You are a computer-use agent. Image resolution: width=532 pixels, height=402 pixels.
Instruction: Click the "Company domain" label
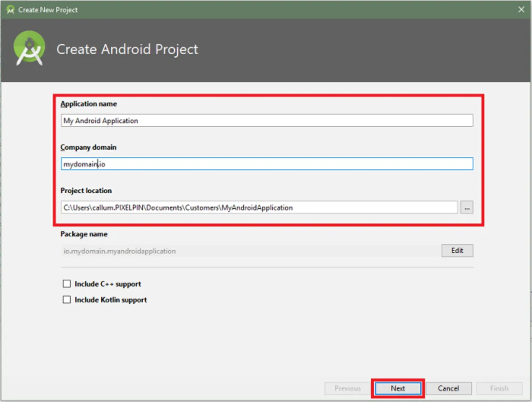88,147
